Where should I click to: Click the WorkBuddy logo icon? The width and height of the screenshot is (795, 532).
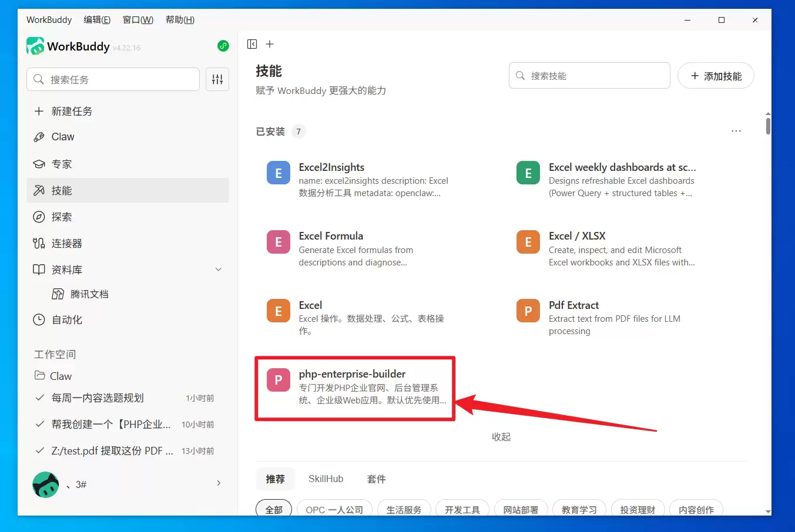35,46
